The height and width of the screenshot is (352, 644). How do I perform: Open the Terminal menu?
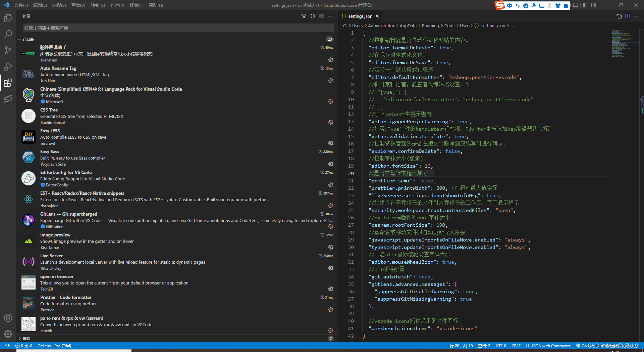click(136, 5)
